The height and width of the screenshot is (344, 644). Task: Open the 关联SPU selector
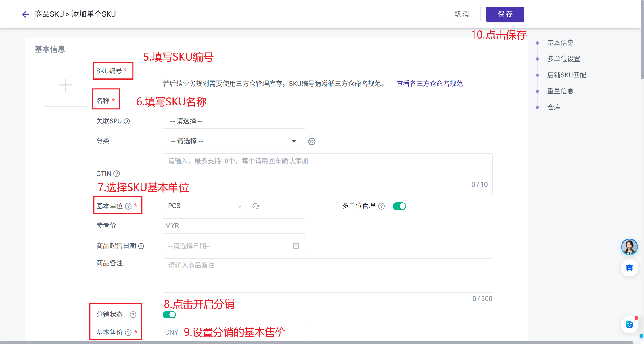coord(233,121)
